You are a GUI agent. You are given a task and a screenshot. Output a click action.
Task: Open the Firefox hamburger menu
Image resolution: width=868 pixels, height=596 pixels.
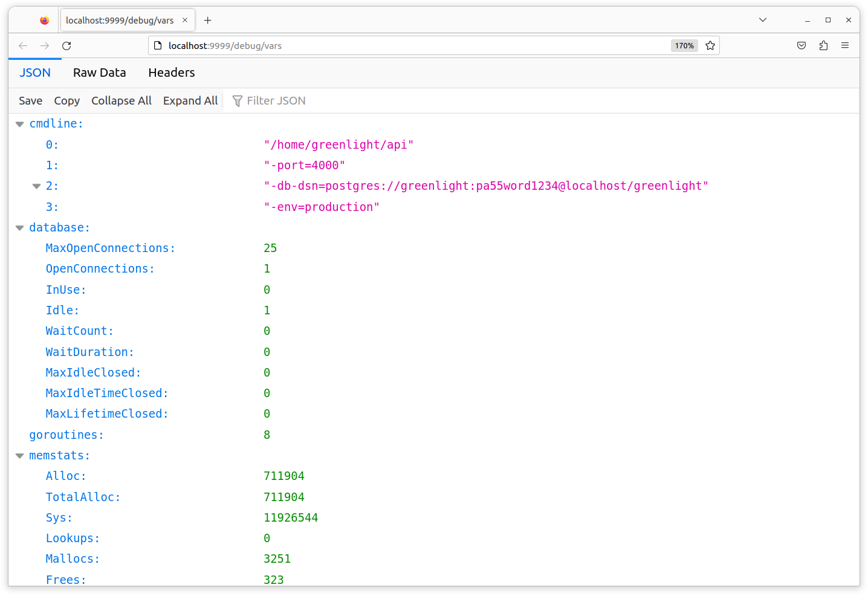pyautogui.click(x=845, y=46)
